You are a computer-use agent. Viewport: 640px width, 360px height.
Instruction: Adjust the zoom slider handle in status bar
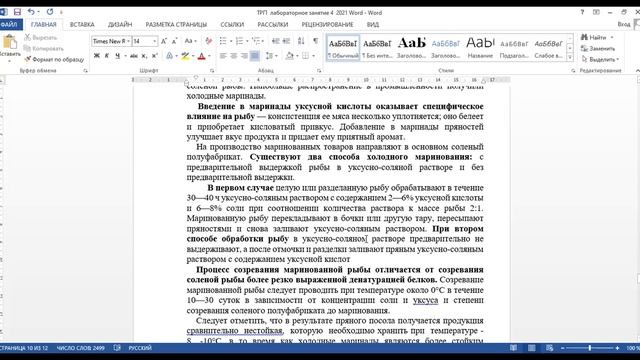coord(590,348)
